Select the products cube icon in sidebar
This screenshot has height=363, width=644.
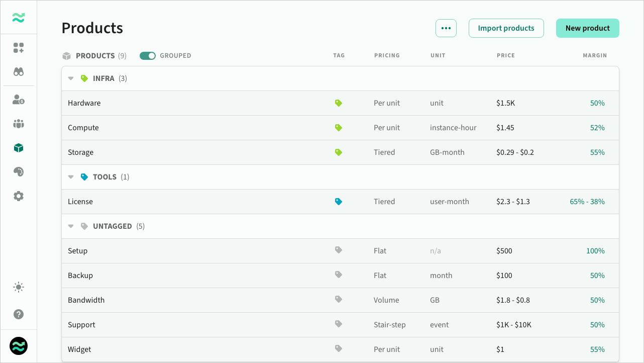coord(19,148)
